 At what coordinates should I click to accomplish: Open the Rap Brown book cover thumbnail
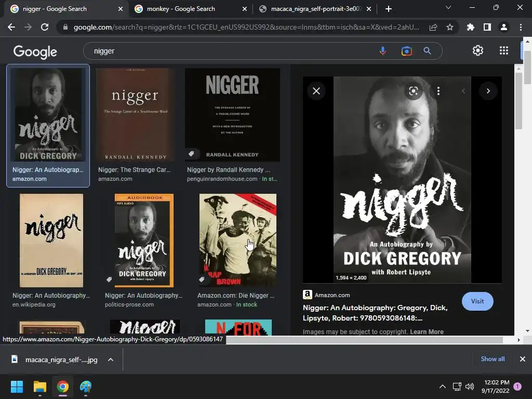(238, 240)
